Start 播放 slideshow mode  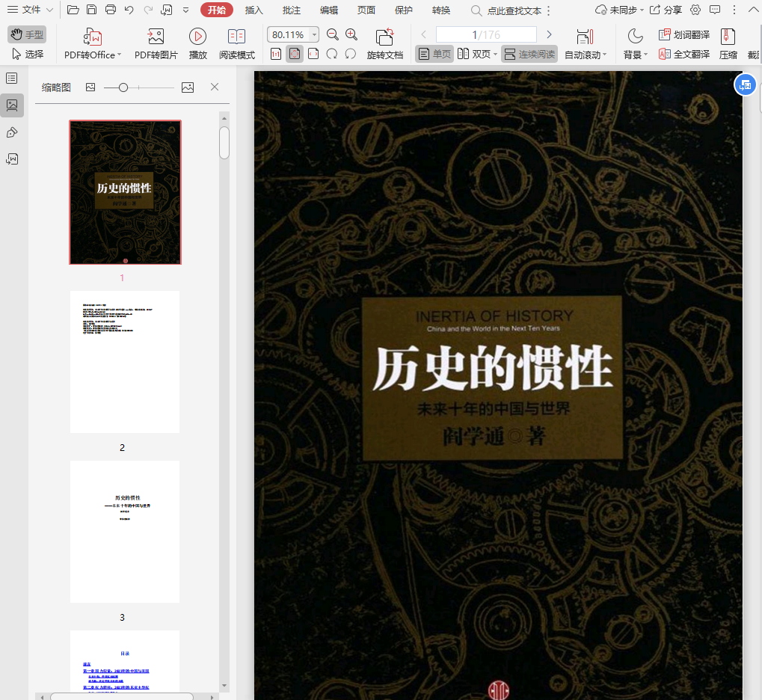click(197, 43)
